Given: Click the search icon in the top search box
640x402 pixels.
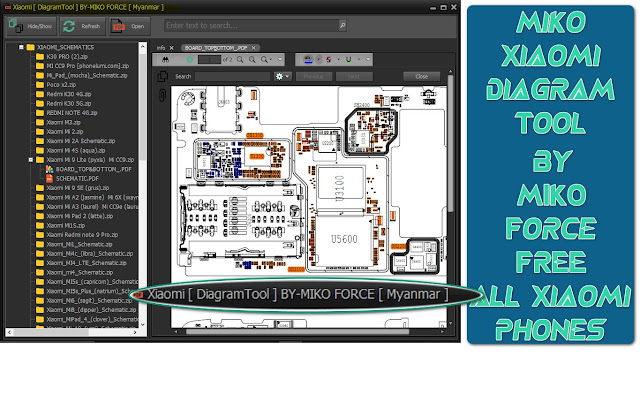Looking at the screenshot, I should click(342, 25).
